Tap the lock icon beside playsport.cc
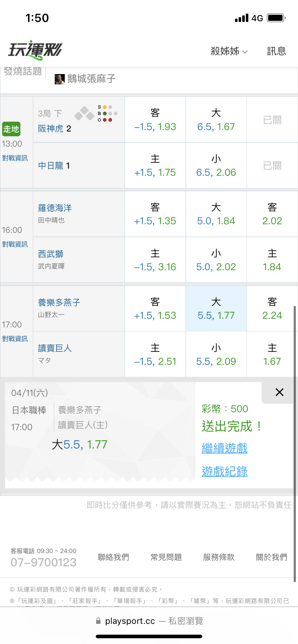Image resolution: width=298 pixels, height=644 pixels. (x=98, y=621)
